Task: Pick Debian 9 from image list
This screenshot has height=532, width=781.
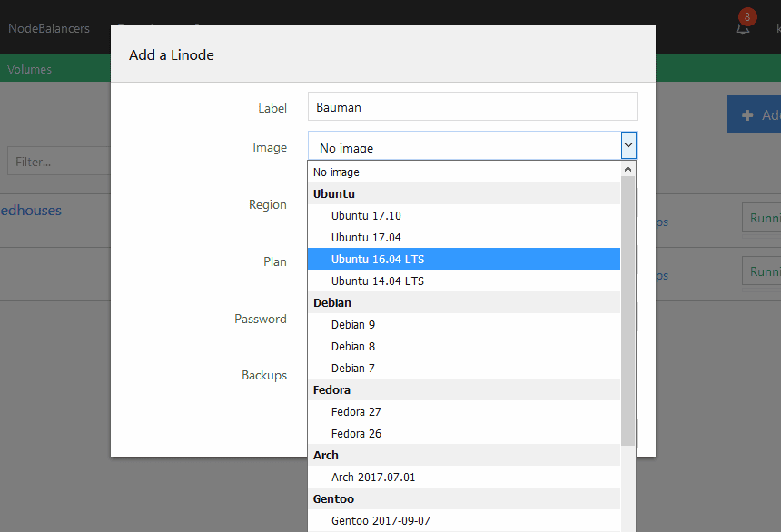Action: click(464, 325)
